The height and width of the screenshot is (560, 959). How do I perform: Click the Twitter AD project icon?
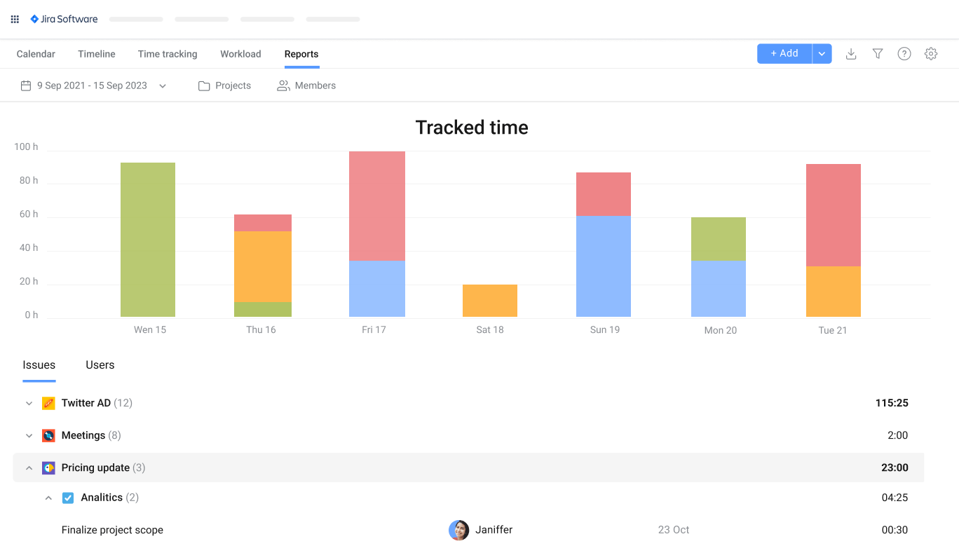pos(48,403)
